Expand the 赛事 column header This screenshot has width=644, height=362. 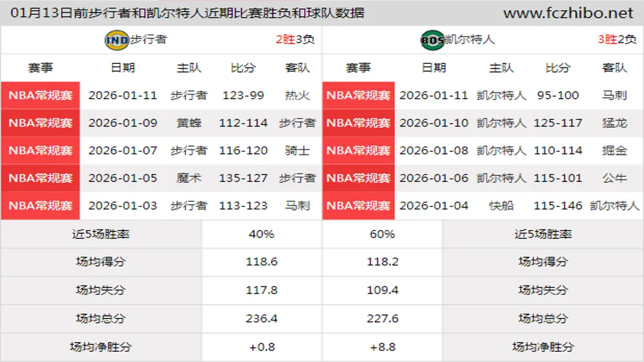click(40, 68)
